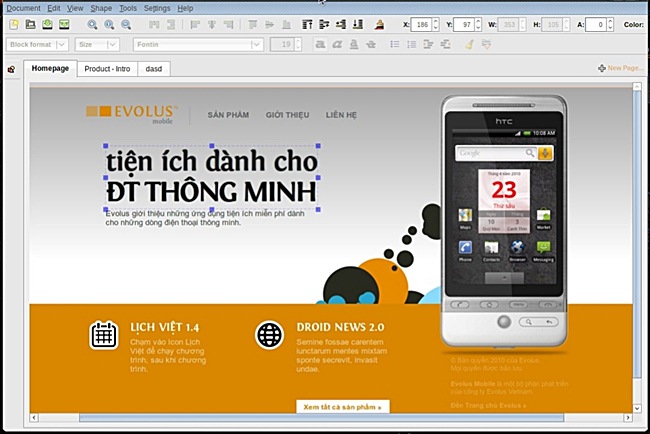Click the Zoom Out magnifier icon
The height and width of the screenshot is (434, 650).
108,24
